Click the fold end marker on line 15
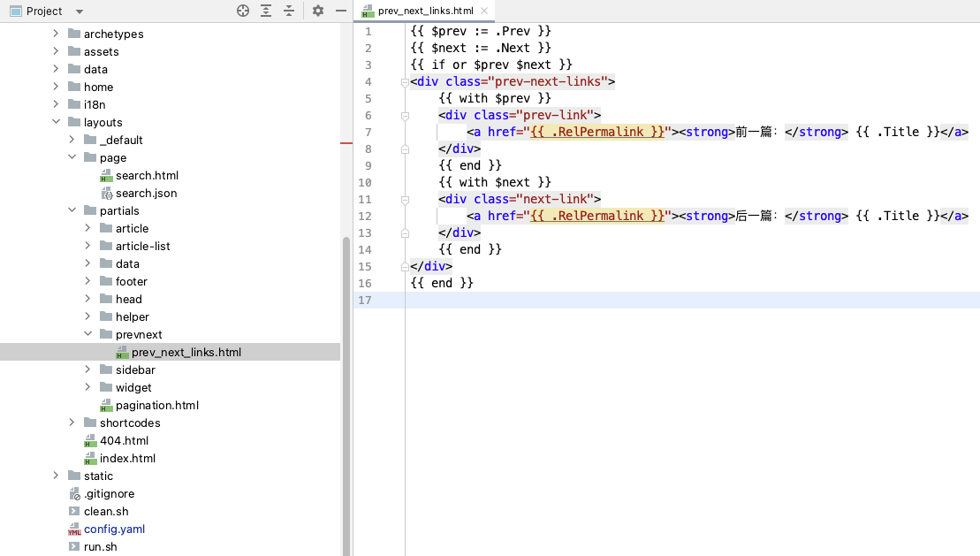This screenshot has width=980, height=556. [x=405, y=266]
